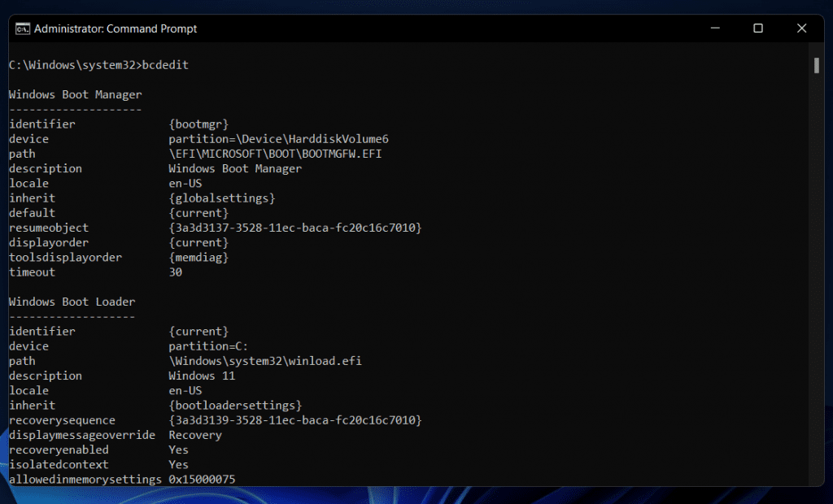Click the lower part of the scrollbar track
Image resolution: width=833 pixels, height=504 pixels.
[x=815, y=366]
